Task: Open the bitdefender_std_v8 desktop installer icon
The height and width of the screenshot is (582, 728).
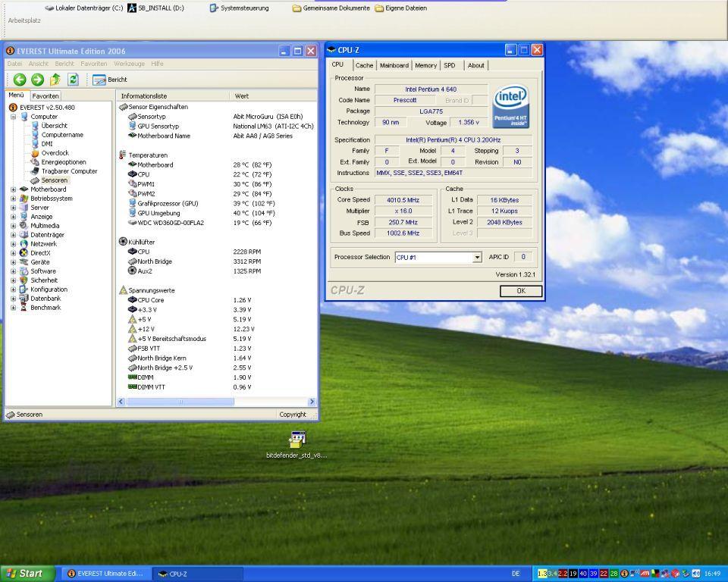Action: [297, 439]
